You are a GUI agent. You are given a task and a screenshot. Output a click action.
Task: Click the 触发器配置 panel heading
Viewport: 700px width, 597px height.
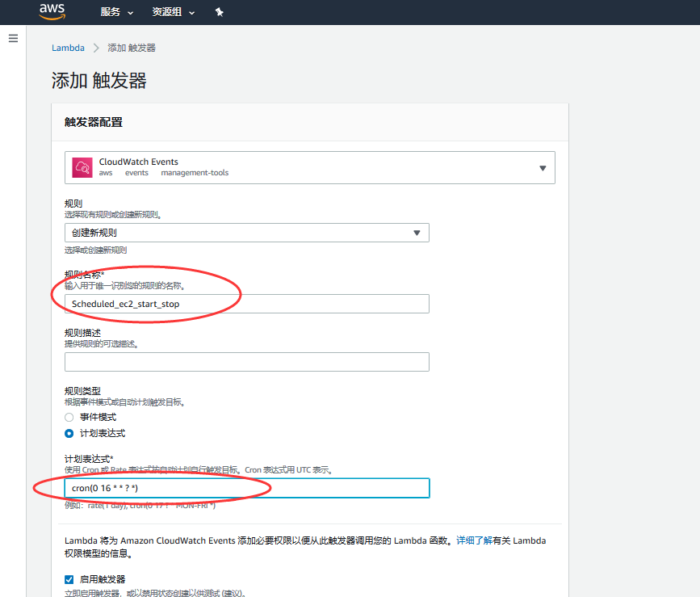tap(94, 122)
